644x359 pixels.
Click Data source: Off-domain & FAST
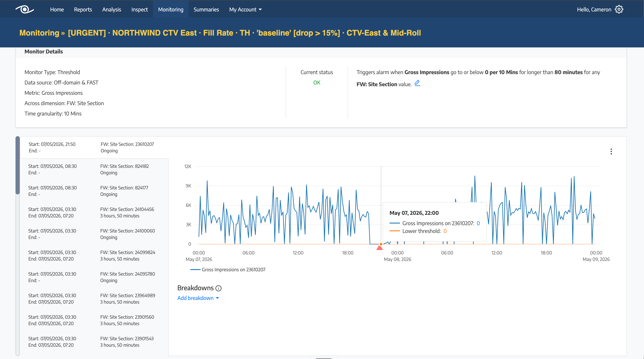coord(62,83)
